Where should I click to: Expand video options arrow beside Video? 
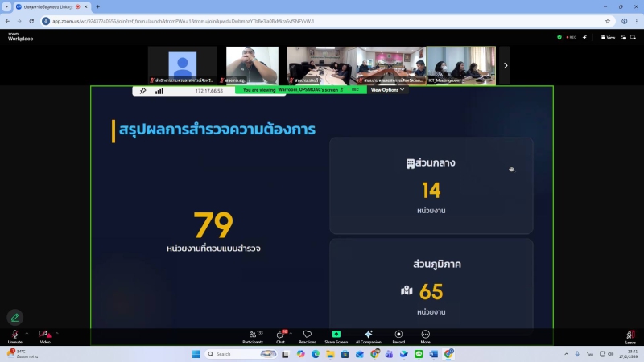56,332
